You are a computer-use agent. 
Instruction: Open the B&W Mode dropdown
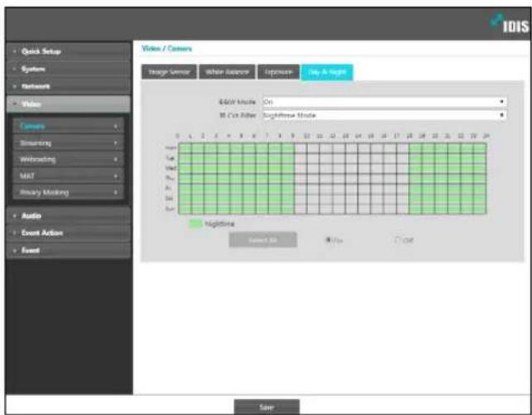pyautogui.click(x=385, y=102)
